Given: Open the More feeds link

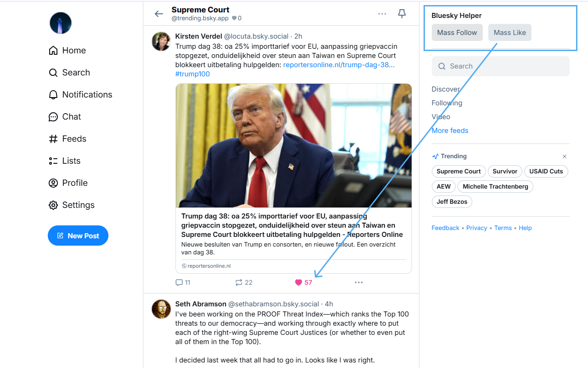Looking at the screenshot, I should [450, 131].
